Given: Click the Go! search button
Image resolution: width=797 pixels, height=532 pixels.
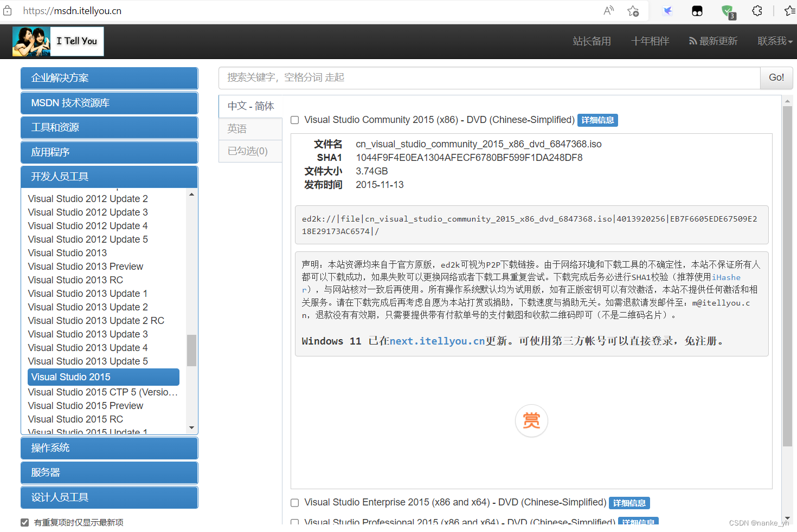Looking at the screenshot, I should [x=776, y=78].
